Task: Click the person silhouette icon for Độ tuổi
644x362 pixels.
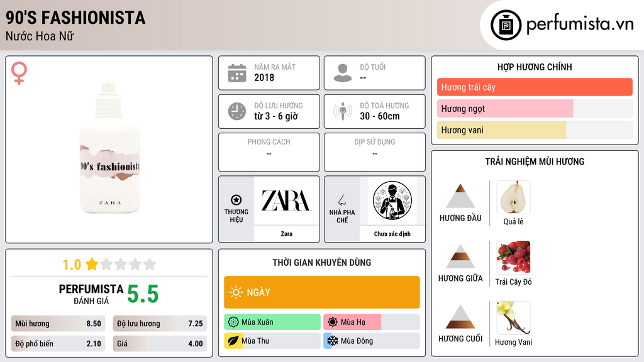Action: click(343, 73)
